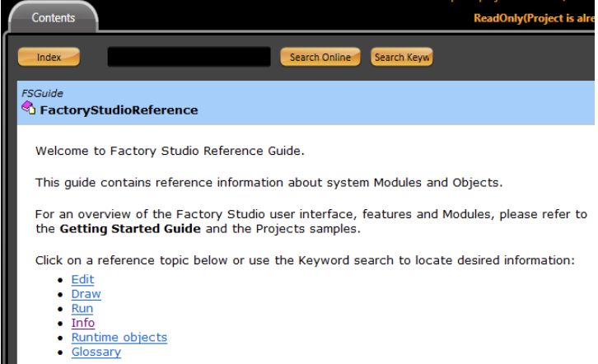This screenshot has width=598, height=364.
Task: Open the Draw reference topic link
Action: click(x=86, y=294)
